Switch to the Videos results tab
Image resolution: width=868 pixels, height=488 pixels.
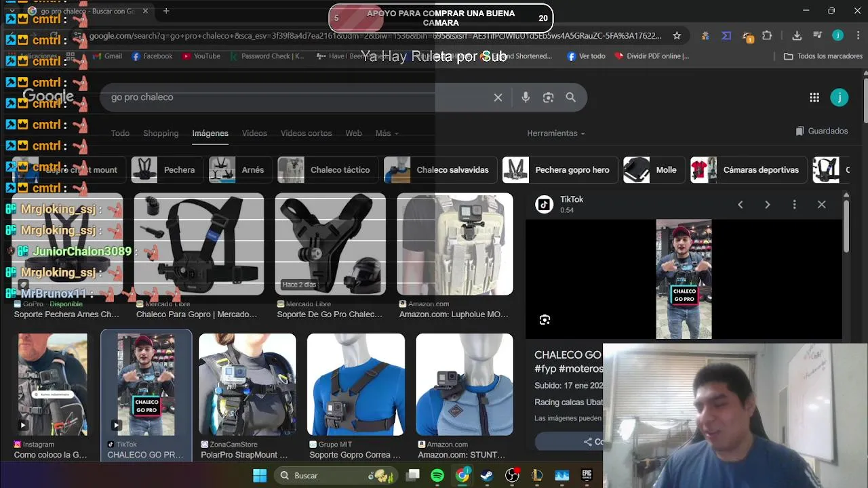click(254, 134)
